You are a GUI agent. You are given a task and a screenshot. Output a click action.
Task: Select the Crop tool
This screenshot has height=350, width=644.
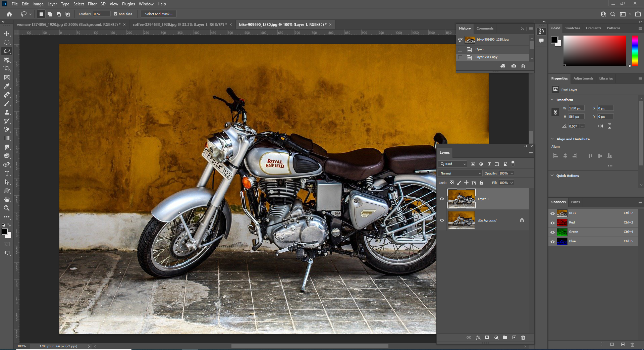coord(7,68)
